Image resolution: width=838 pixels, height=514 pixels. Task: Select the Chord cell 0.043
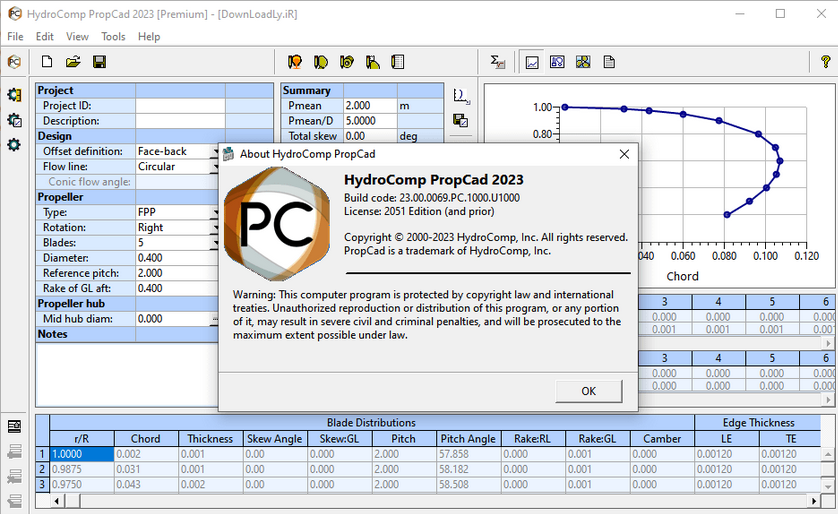(x=146, y=485)
